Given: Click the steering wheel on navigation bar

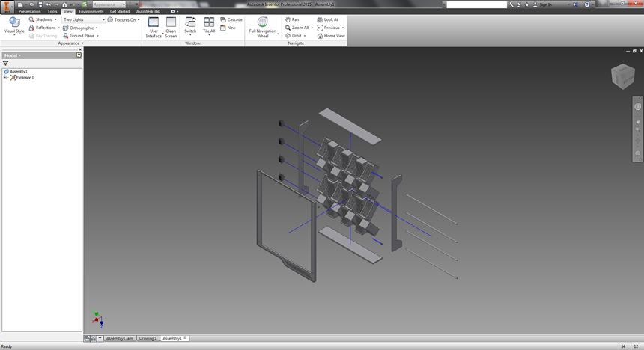Looking at the screenshot, I should [x=637, y=107].
